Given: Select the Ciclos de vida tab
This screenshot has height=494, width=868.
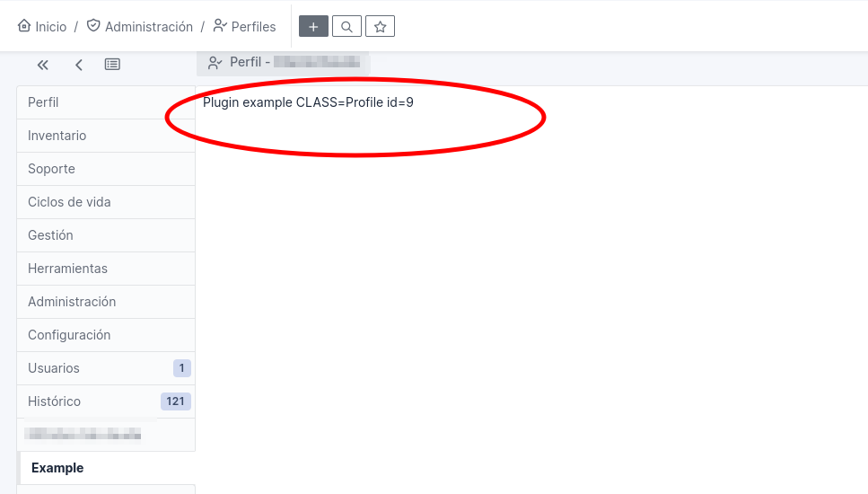Looking at the screenshot, I should [x=106, y=202].
